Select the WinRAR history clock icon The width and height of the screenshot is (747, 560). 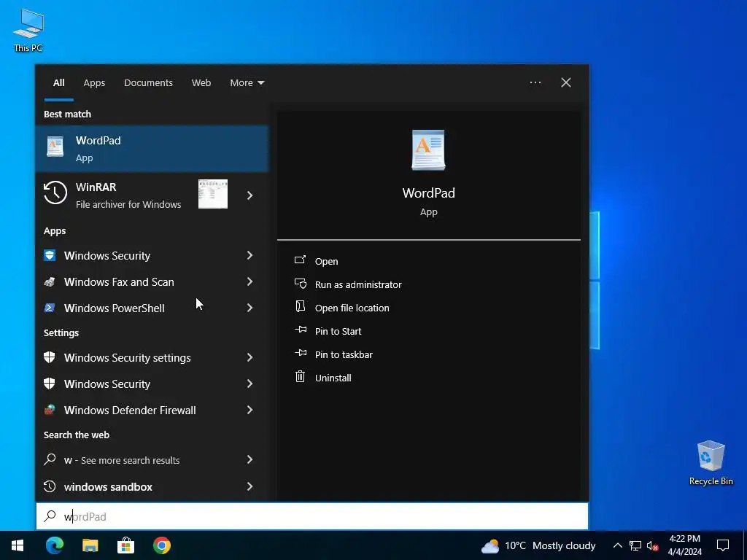point(55,193)
